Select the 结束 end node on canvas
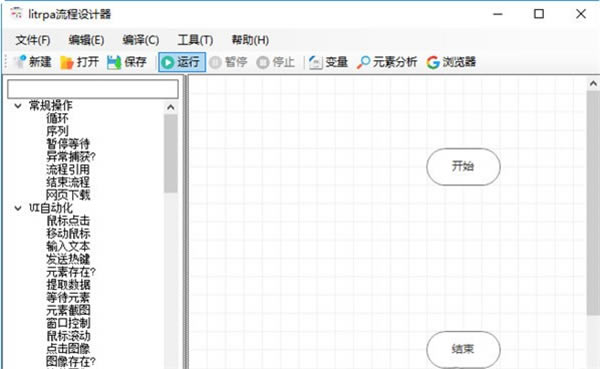This screenshot has height=369, width=600. (x=463, y=349)
